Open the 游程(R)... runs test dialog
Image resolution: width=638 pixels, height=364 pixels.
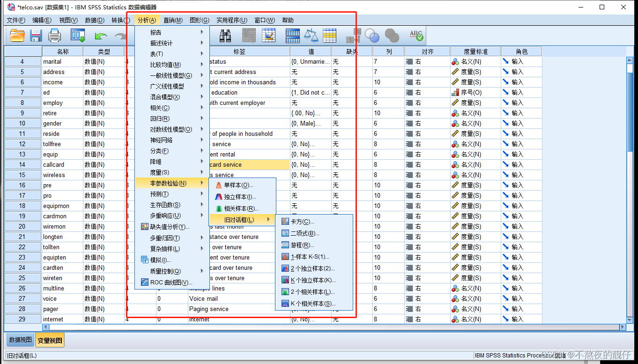(314, 245)
